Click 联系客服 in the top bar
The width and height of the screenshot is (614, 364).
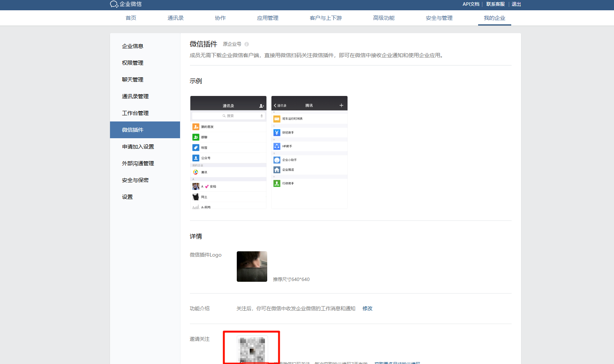pos(495,4)
